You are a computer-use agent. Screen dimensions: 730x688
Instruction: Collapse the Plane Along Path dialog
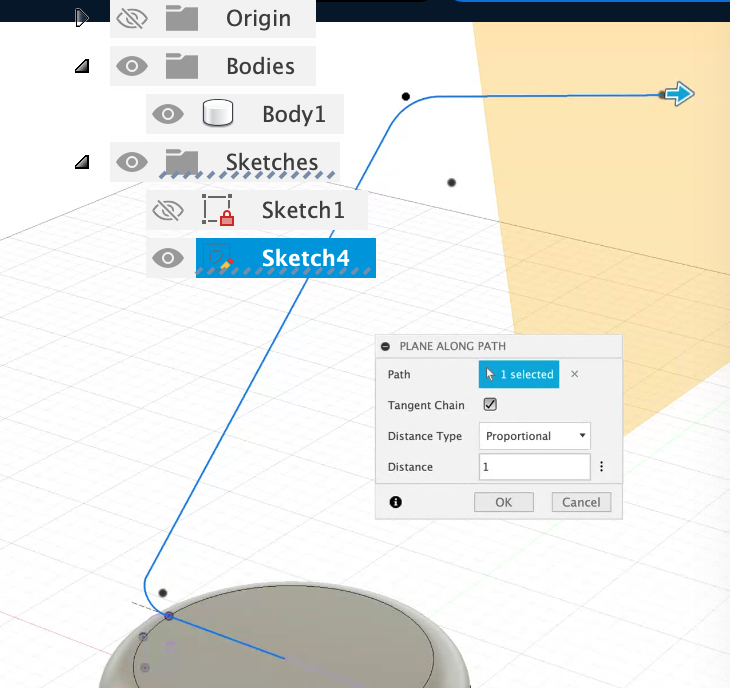click(x=385, y=346)
